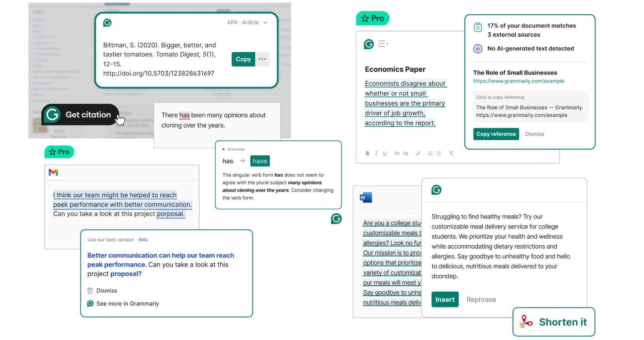Open the grammarly.com/example source link

click(519, 81)
